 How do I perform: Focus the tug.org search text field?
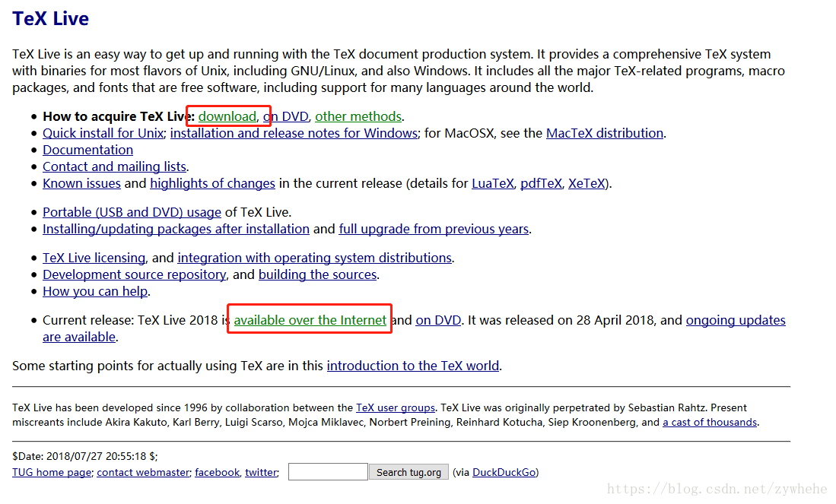(328, 472)
